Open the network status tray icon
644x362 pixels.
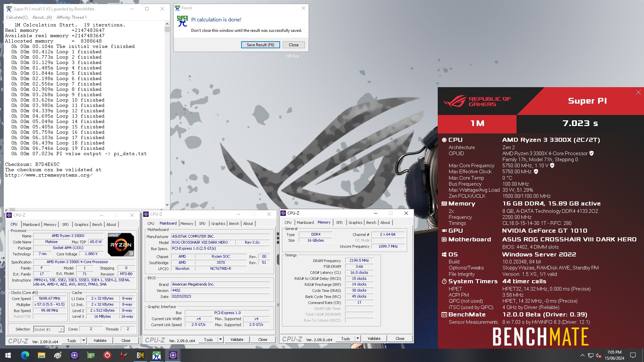(591, 355)
